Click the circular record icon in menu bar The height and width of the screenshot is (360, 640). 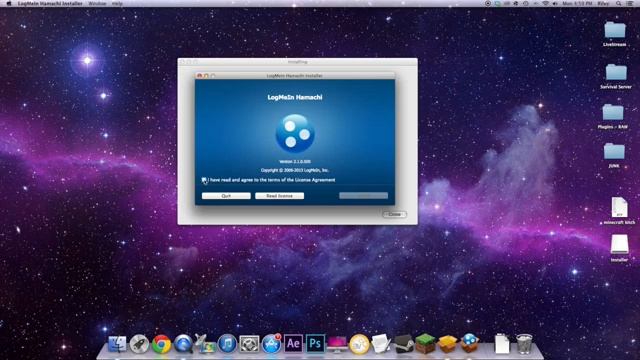[x=488, y=3]
